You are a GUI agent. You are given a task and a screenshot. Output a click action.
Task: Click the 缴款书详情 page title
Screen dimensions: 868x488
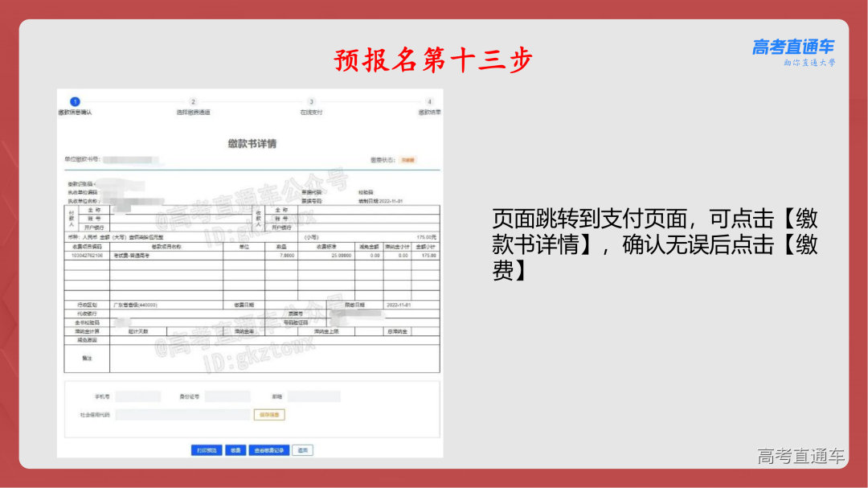click(x=251, y=142)
